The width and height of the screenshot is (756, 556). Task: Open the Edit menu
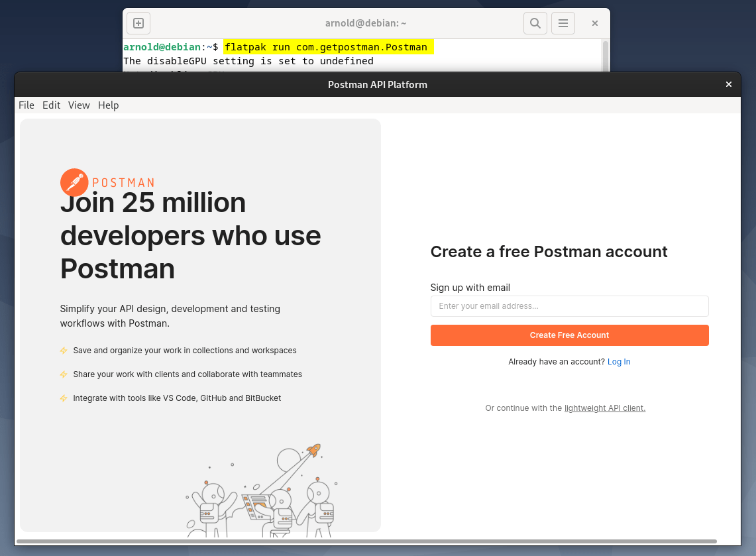51,105
